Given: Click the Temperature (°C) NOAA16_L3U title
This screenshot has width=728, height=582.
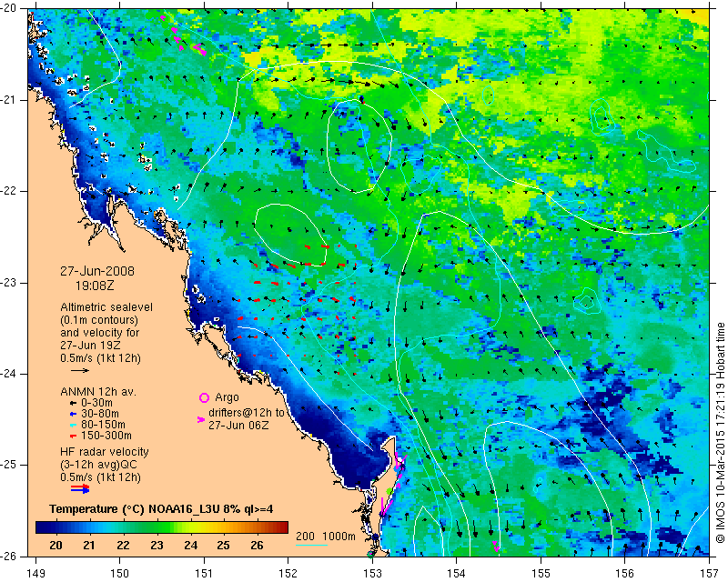Looking at the screenshot, I should pyautogui.click(x=161, y=509).
